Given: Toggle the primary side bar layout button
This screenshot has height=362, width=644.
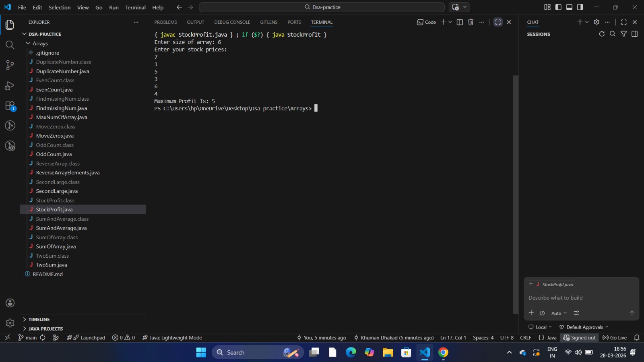Looking at the screenshot, I should (558, 7).
